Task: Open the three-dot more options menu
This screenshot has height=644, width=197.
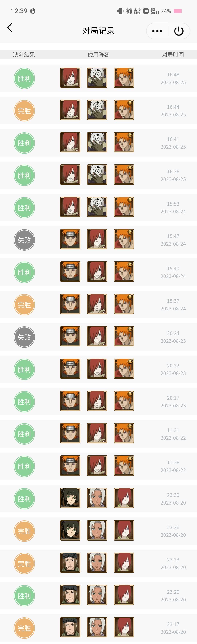Action: (157, 31)
